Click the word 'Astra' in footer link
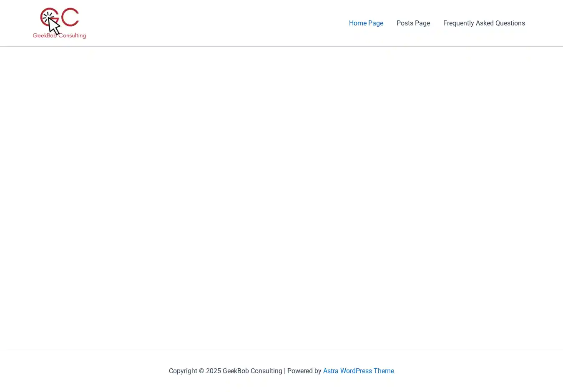Image resolution: width=563 pixels, height=392 pixels. click(x=331, y=371)
